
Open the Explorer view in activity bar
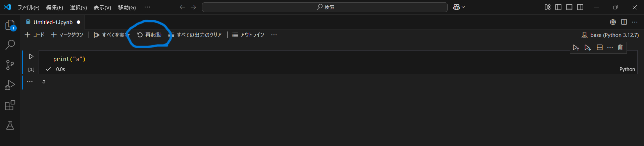(x=10, y=25)
